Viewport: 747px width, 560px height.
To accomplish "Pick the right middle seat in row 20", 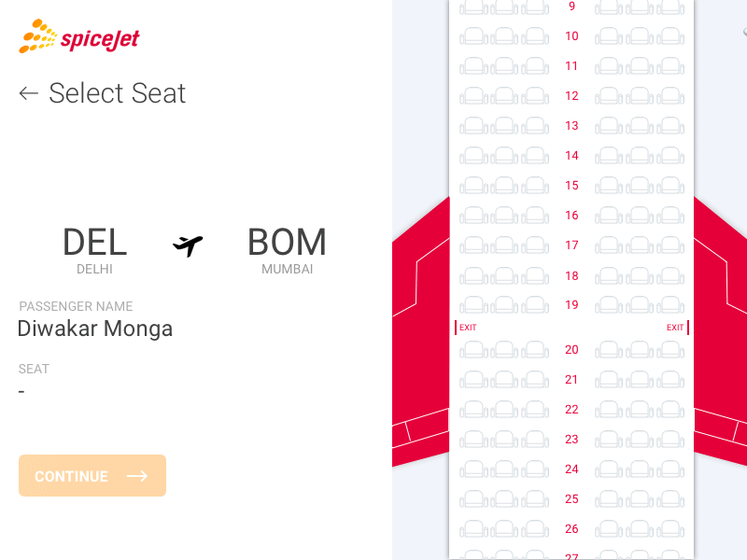I will [x=640, y=350].
